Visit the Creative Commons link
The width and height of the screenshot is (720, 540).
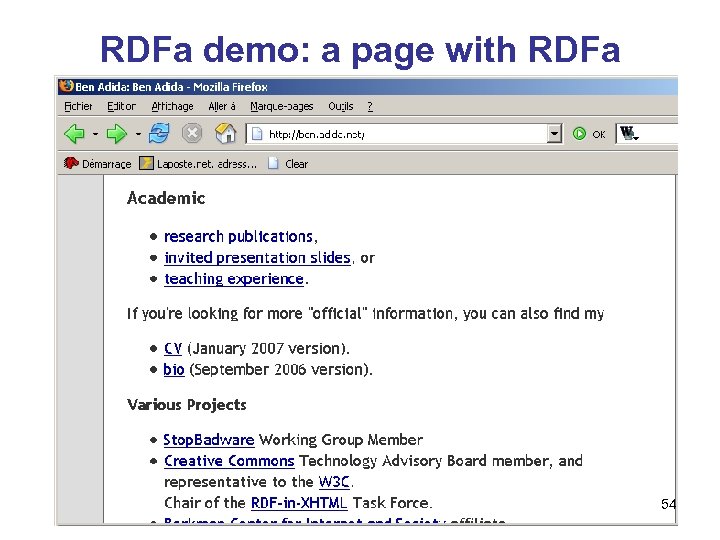(229, 461)
